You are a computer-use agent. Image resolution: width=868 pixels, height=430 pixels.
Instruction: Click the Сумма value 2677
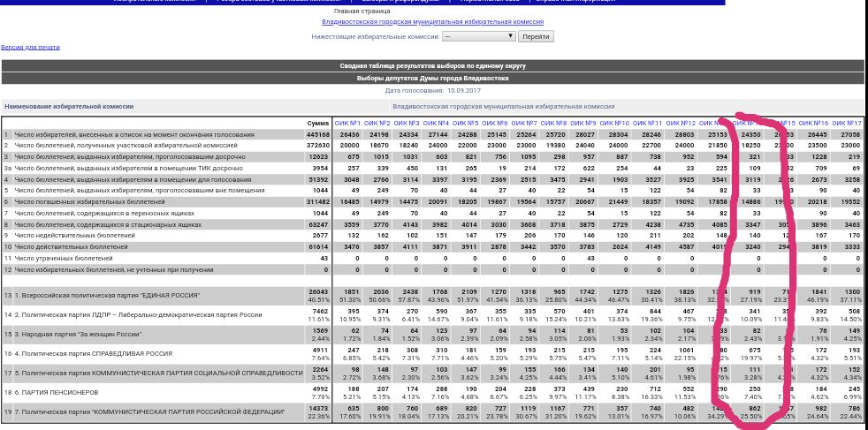point(321,236)
